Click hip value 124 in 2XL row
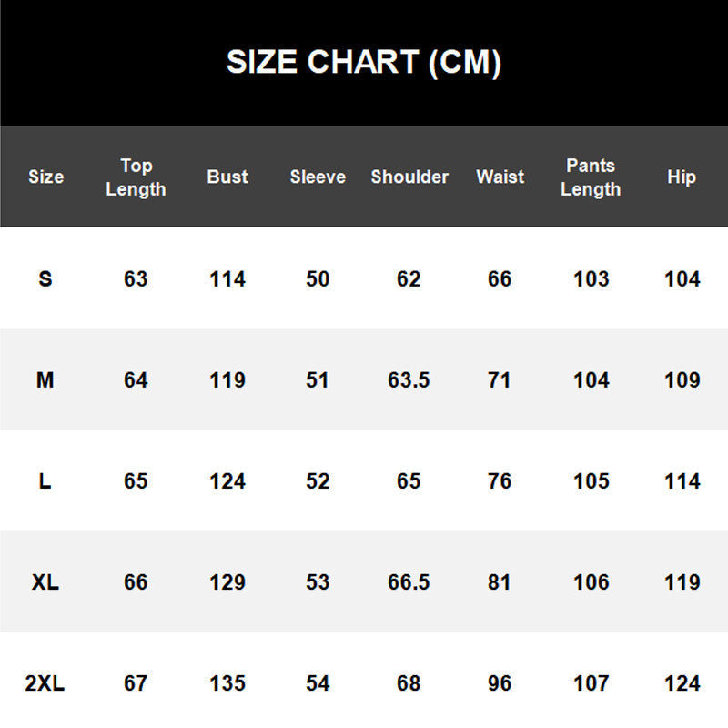Image resolution: width=728 pixels, height=728 pixels. click(x=682, y=682)
